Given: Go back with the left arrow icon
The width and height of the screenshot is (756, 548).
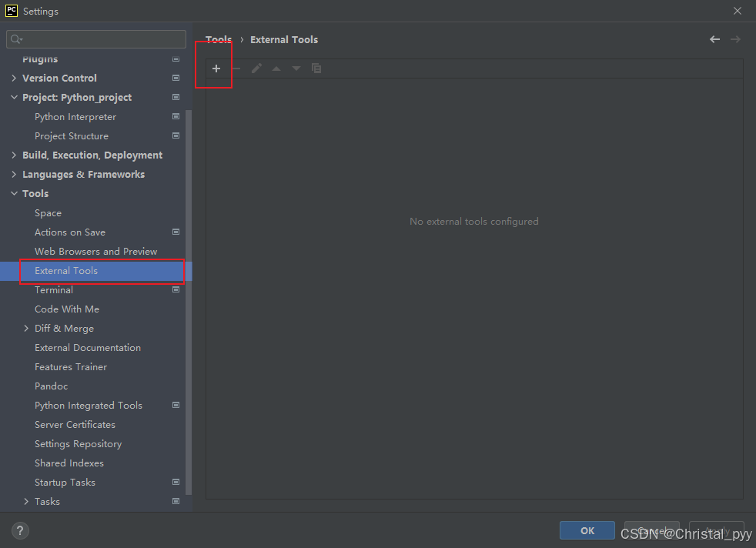Looking at the screenshot, I should (x=714, y=39).
